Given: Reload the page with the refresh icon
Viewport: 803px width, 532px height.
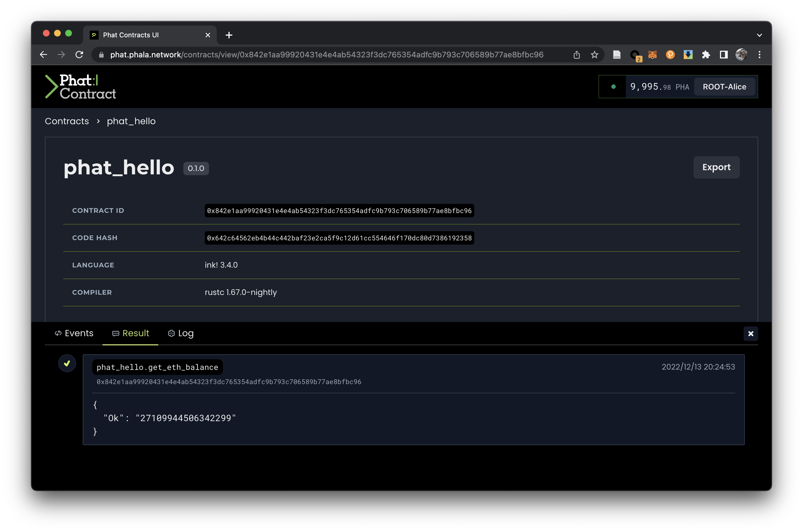Looking at the screenshot, I should click(x=79, y=55).
